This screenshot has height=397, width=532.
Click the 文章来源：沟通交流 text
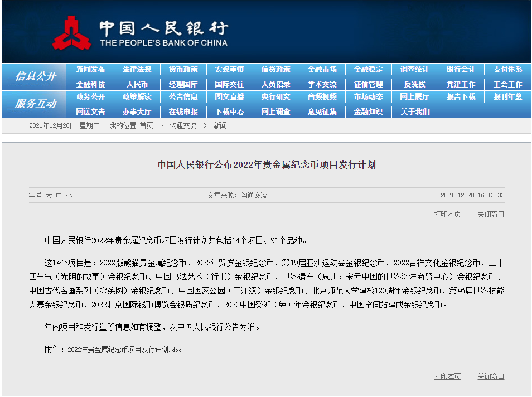(237, 196)
